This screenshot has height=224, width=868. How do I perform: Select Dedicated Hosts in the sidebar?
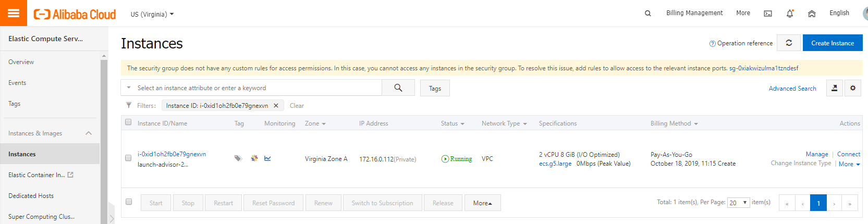click(x=31, y=196)
